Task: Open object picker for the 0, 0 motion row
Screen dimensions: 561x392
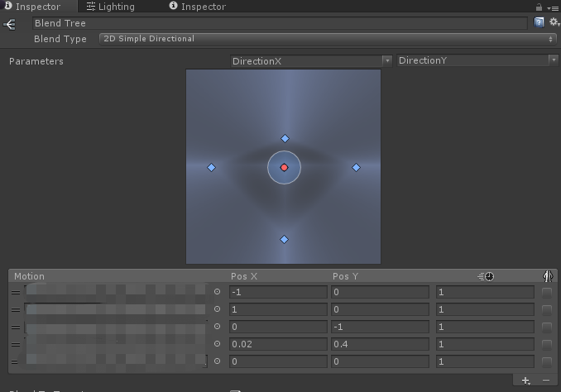Action: click(x=217, y=361)
